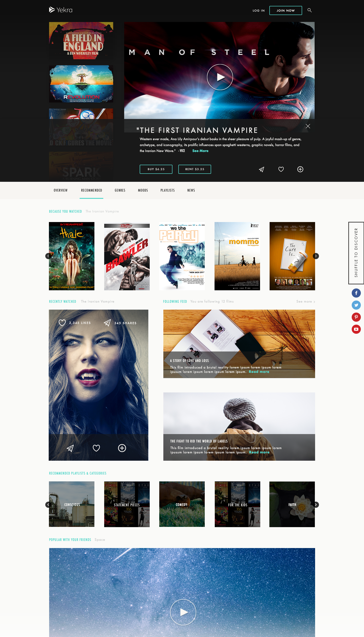Share Iranian Vampire from Recently Watched card bottom
Viewport: 364px width, 637px height.
point(70,448)
